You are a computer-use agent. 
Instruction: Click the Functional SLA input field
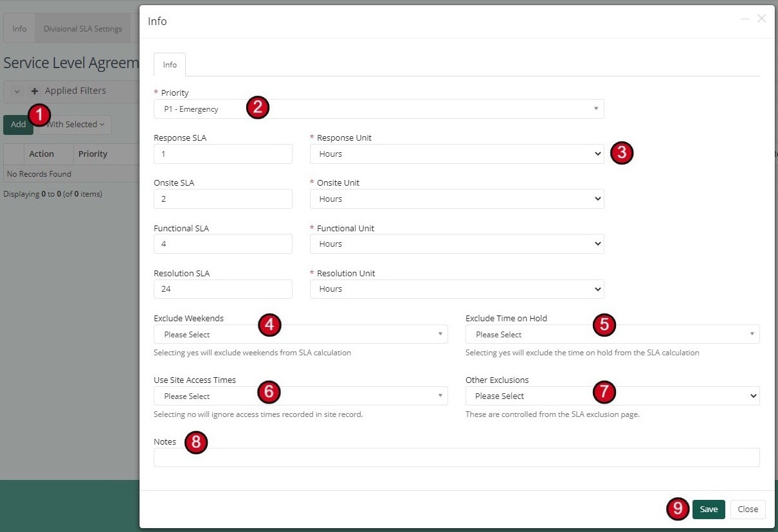(223, 244)
